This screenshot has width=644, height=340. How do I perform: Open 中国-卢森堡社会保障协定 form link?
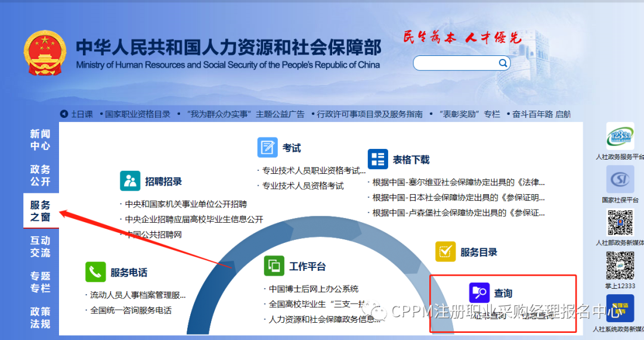click(459, 213)
